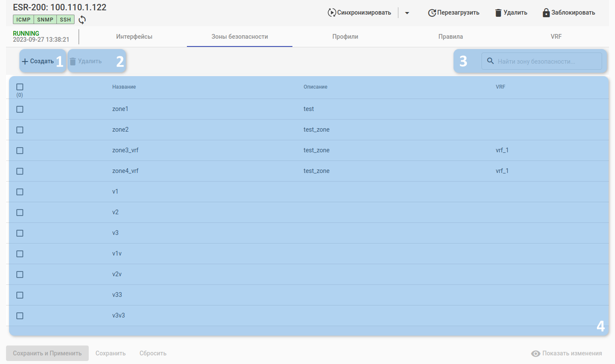The width and height of the screenshot is (615, 364).
Task: Click the Синхронизировать button
Action: click(360, 12)
